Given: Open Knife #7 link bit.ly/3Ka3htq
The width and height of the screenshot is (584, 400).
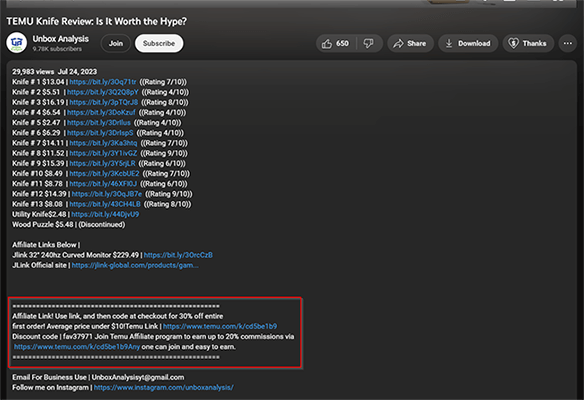Looking at the screenshot, I should pyautogui.click(x=103, y=143).
